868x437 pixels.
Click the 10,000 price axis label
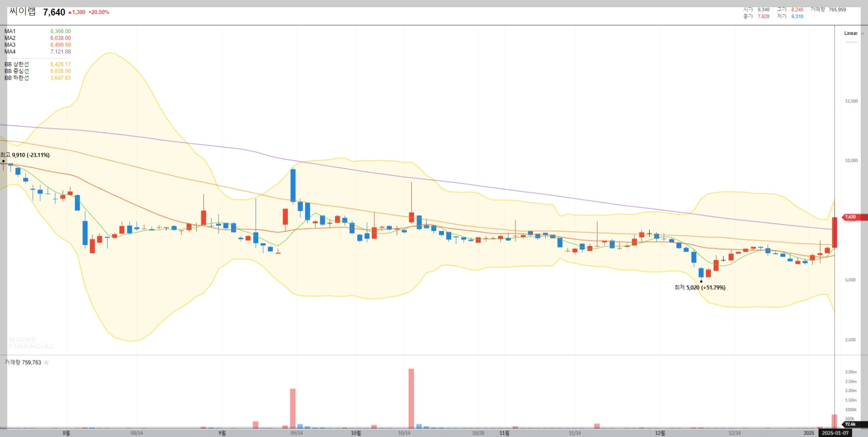[851, 161]
